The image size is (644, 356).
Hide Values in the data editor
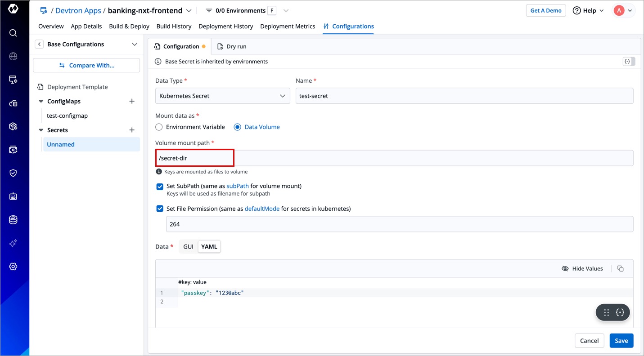(x=582, y=268)
